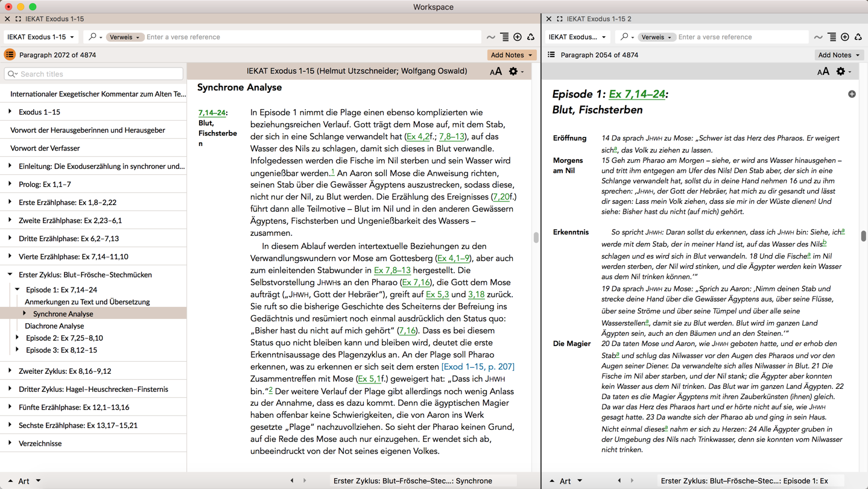The width and height of the screenshot is (868, 489).
Task: Follow Ex 7,14–24 link in Episode 1 heading
Action: [637, 94]
